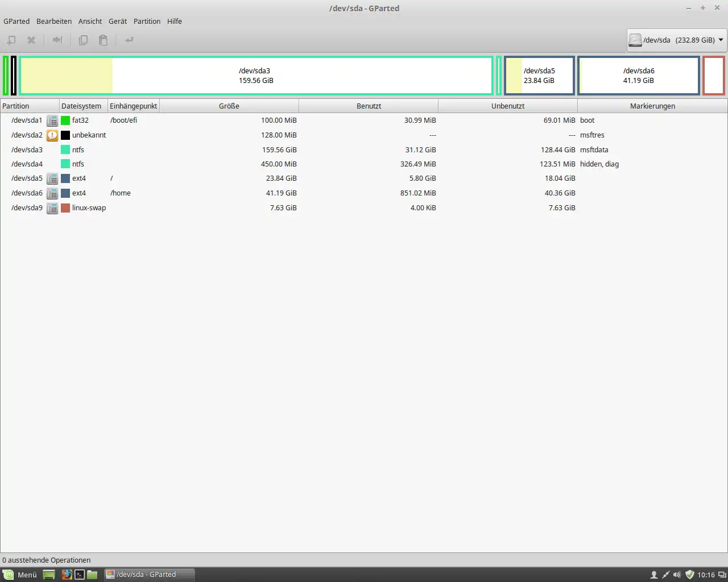Click the GParted window button in taskbar
728x582 pixels.
[x=150, y=575]
